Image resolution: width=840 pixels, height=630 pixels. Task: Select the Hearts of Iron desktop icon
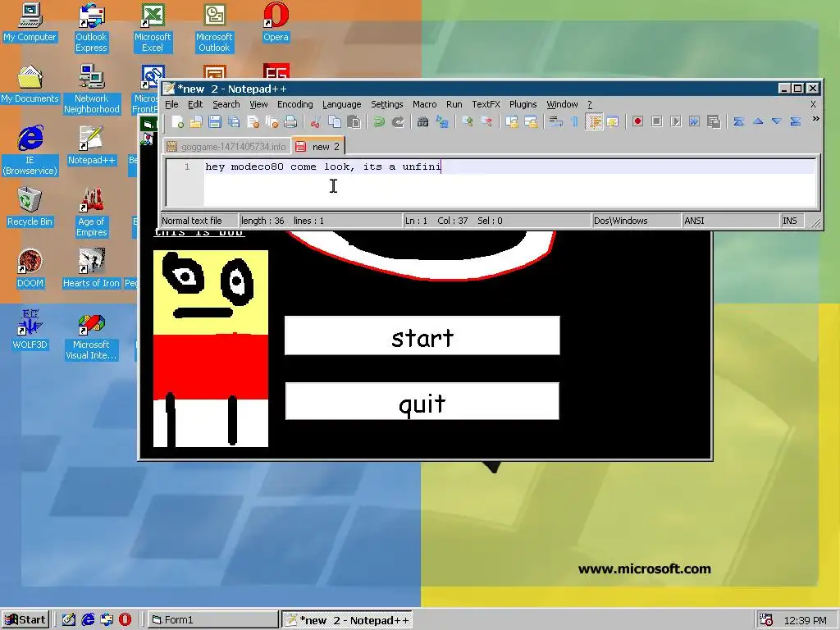pyautogui.click(x=91, y=269)
